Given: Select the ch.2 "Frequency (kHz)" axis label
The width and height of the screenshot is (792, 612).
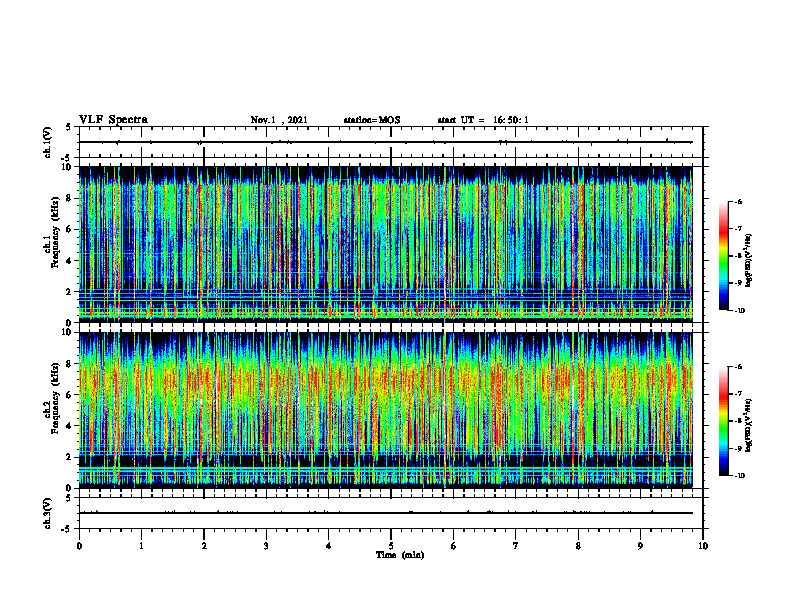Looking at the screenshot, I should click(55, 398).
